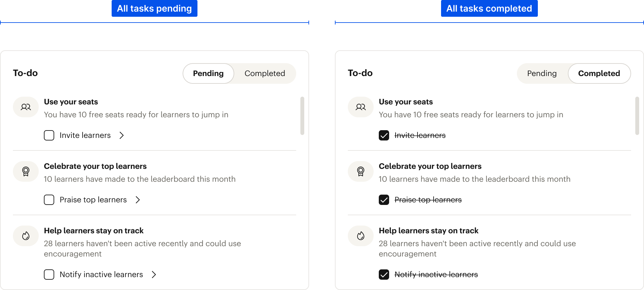The height and width of the screenshot is (290, 644).
Task: Click the strikethrough Notify inactive learners text
Action: (436, 275)
